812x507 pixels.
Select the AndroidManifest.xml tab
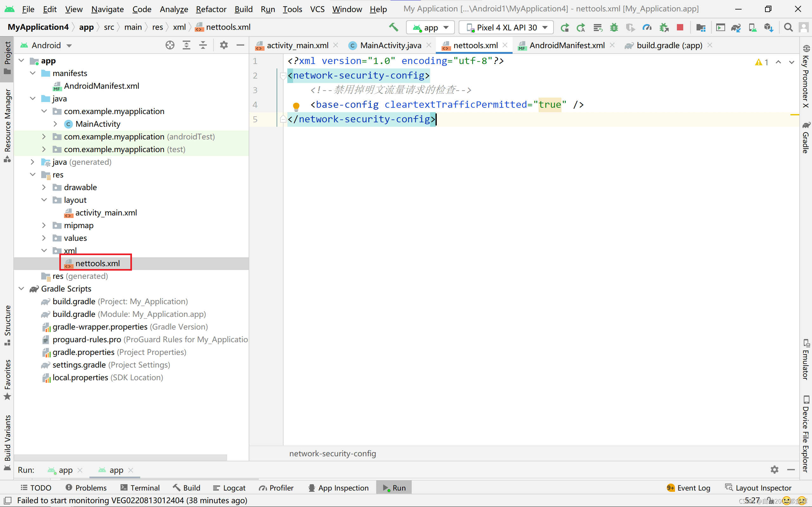[566, 45]
